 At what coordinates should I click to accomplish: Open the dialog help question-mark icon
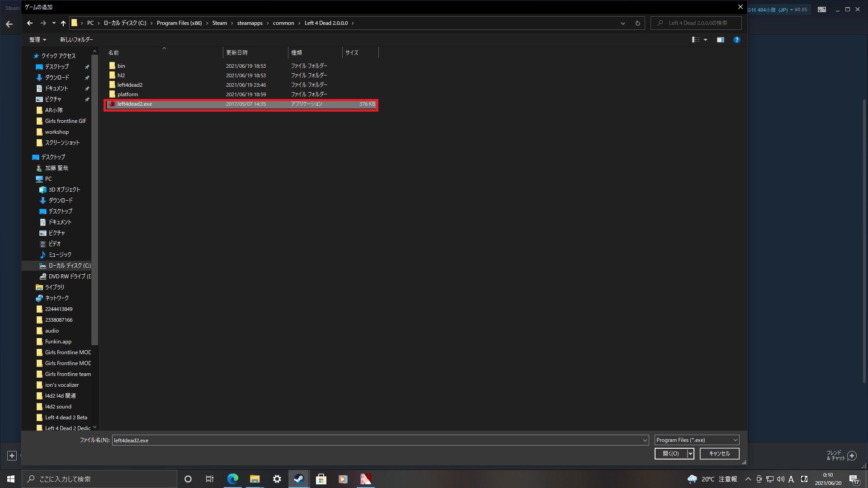tap(737, 40)
